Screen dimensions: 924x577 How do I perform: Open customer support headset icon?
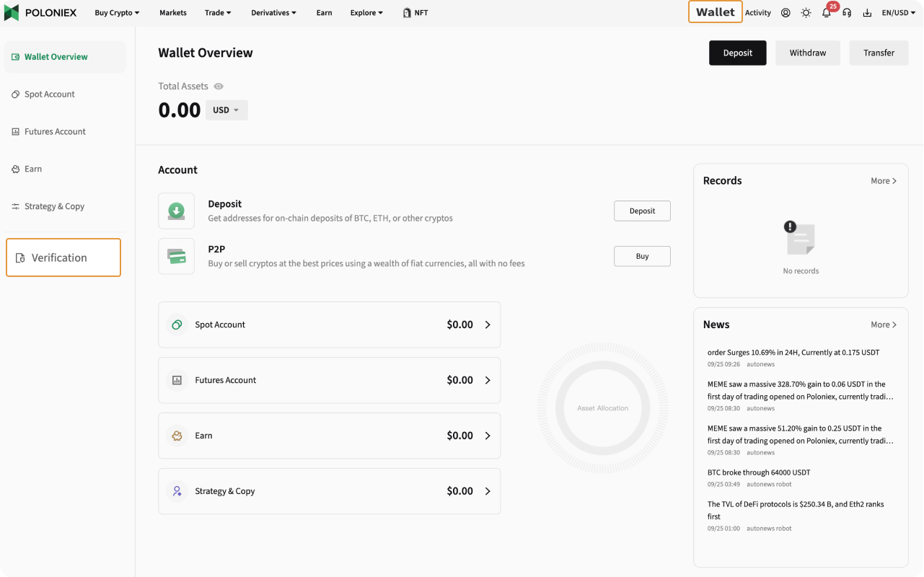pyautogui.click(x=847, y=12)
